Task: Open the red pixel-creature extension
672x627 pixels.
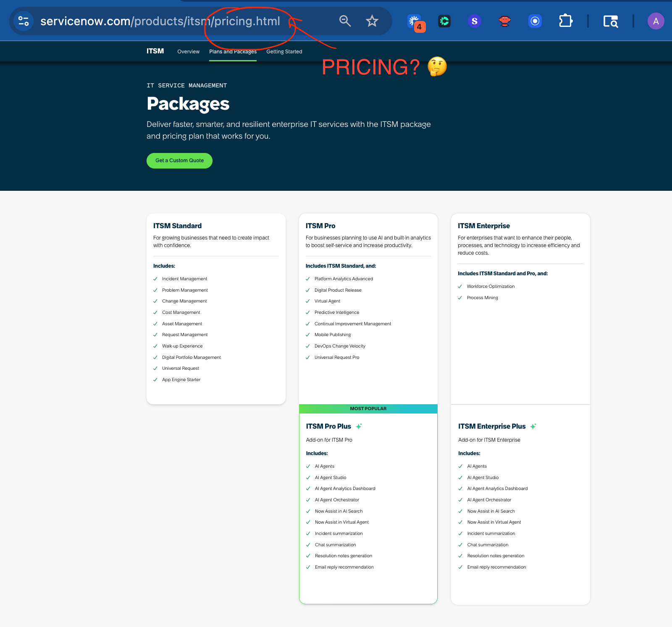Action: coord(504,21)
